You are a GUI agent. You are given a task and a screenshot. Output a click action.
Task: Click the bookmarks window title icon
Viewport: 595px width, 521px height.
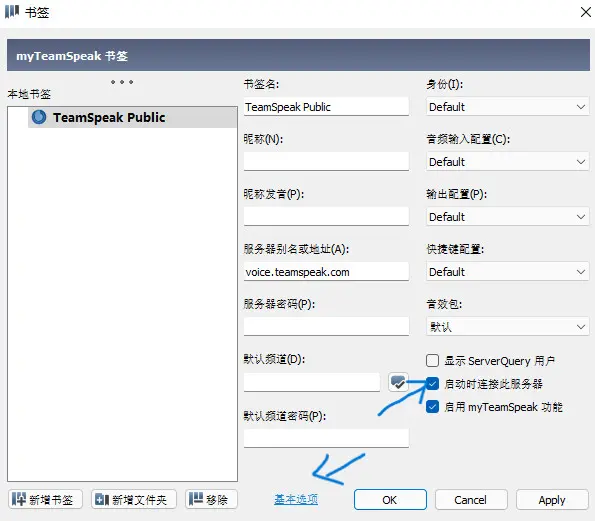[x=12, y=12]
